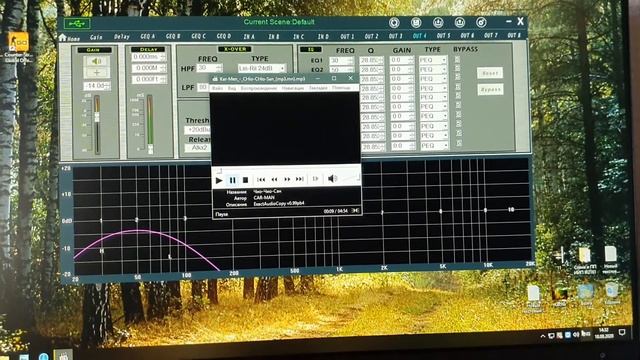Click the disc icon rightmost in the title bar
This screenshot has width=640, height=360.
pos(481,22)
